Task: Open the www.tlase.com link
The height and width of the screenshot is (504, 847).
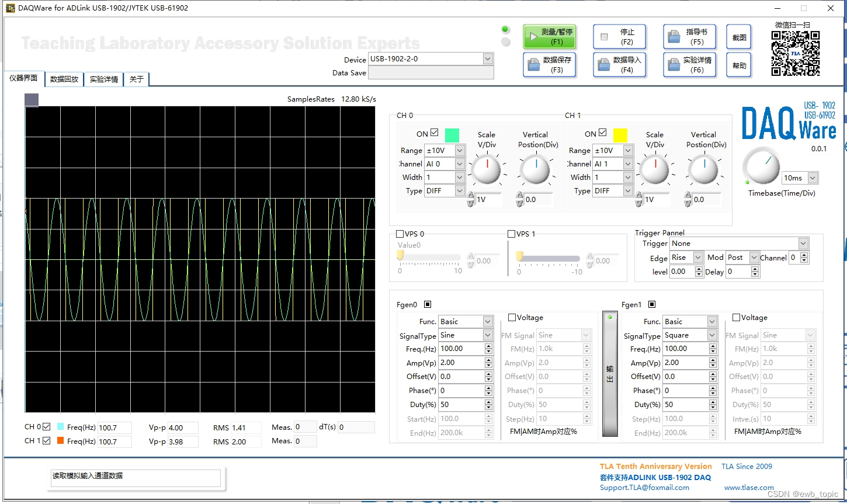Action: tap(749, 488)
